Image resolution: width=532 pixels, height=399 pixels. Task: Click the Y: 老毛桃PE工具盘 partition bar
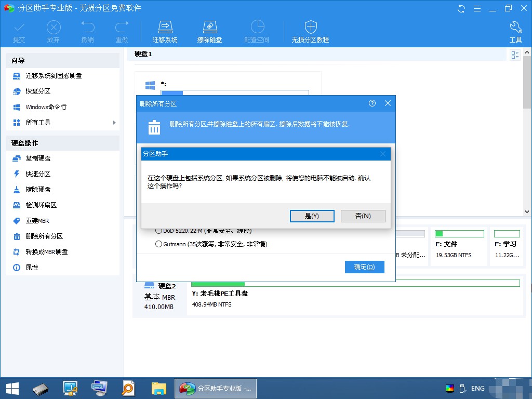coord(355,283)
